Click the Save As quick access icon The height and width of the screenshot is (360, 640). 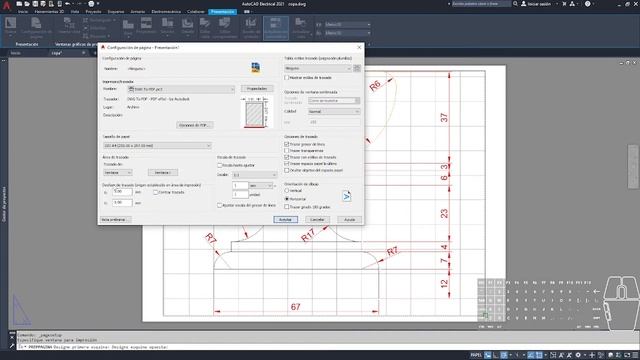click(43, 4)
